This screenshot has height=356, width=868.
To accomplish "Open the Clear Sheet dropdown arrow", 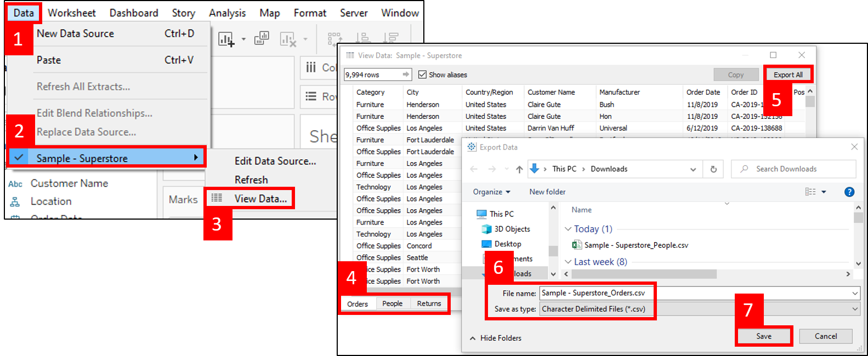I will pyautogui.click(x=305, y=39).
